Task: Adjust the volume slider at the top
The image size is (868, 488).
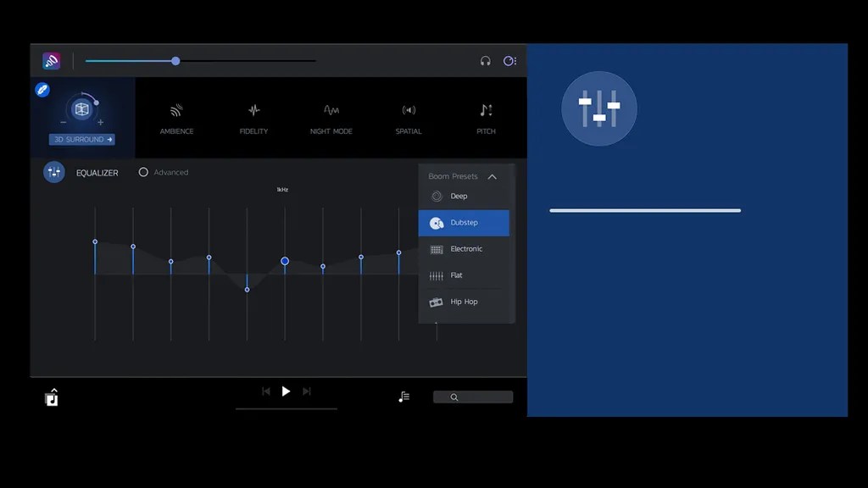Action: [x=175, y=60]
